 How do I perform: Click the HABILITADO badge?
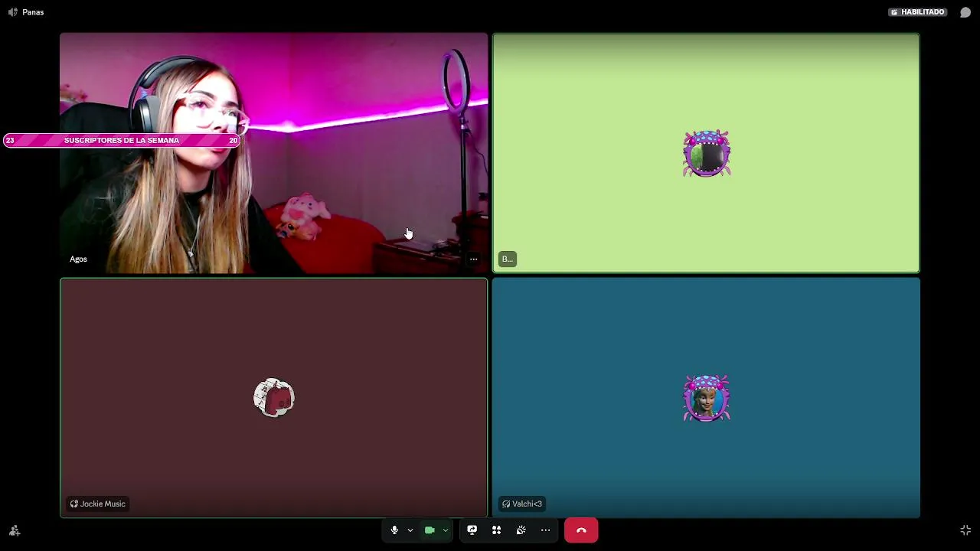click(917, 12)
